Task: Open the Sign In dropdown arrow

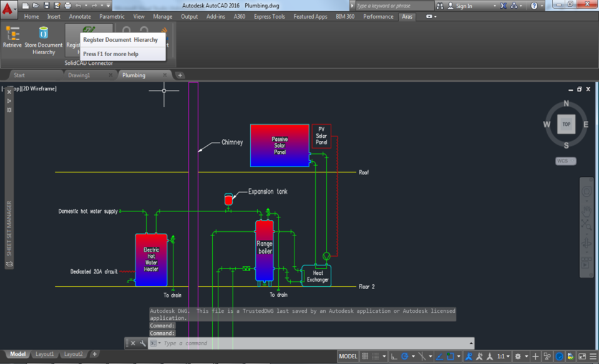Action: click(495, 6)
